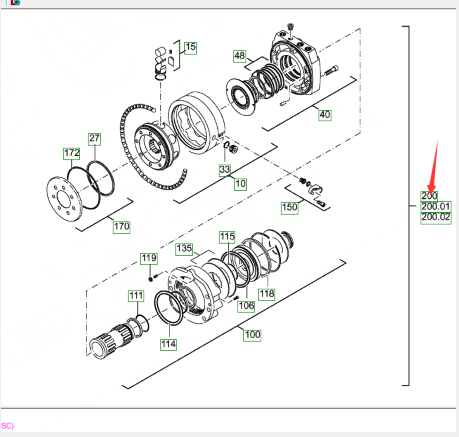Viewport: 459px width, 437px height.
Task: Select part label 48
Action: [x=239, y=56]
